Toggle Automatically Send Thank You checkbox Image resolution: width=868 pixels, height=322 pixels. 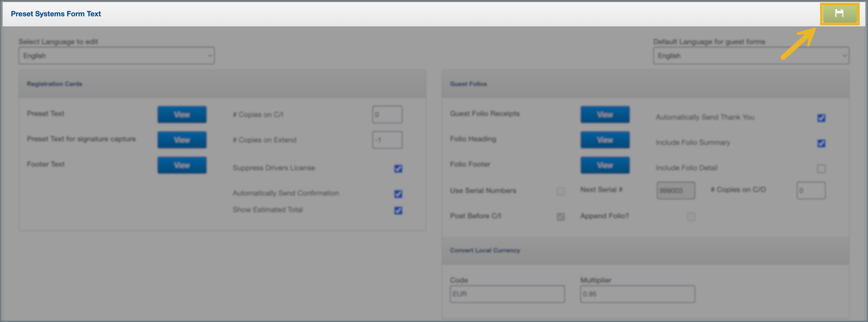tap(821, 118)
